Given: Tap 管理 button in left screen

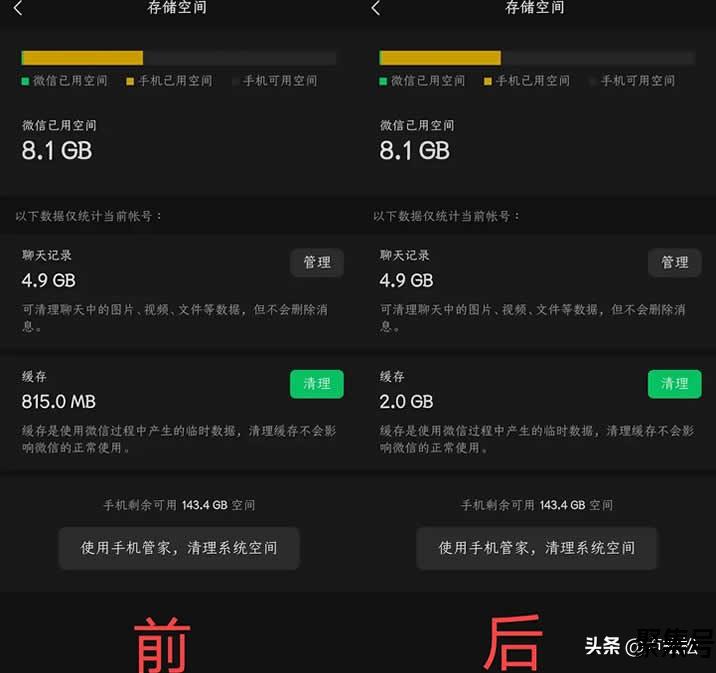Looking at the screenshot, I should point(317,263).
